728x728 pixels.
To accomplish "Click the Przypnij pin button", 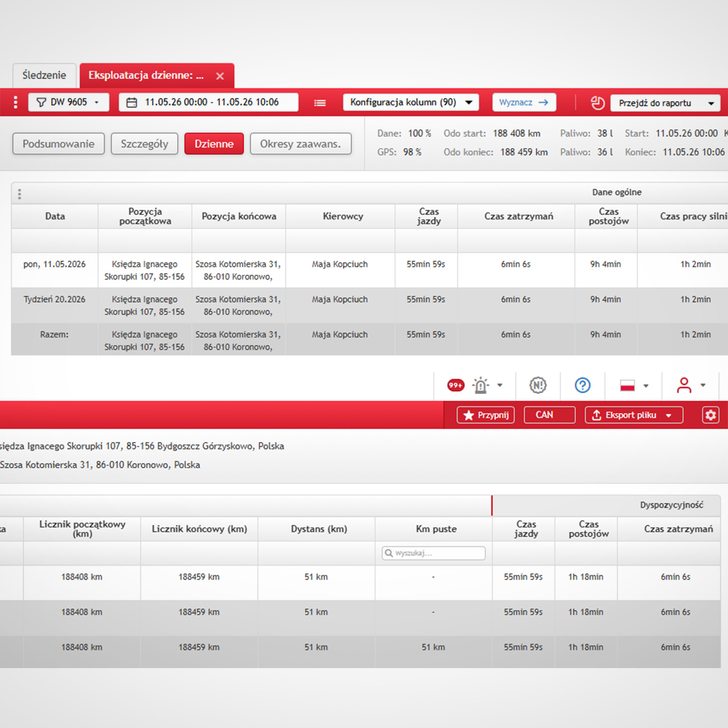I will (485, 415).
